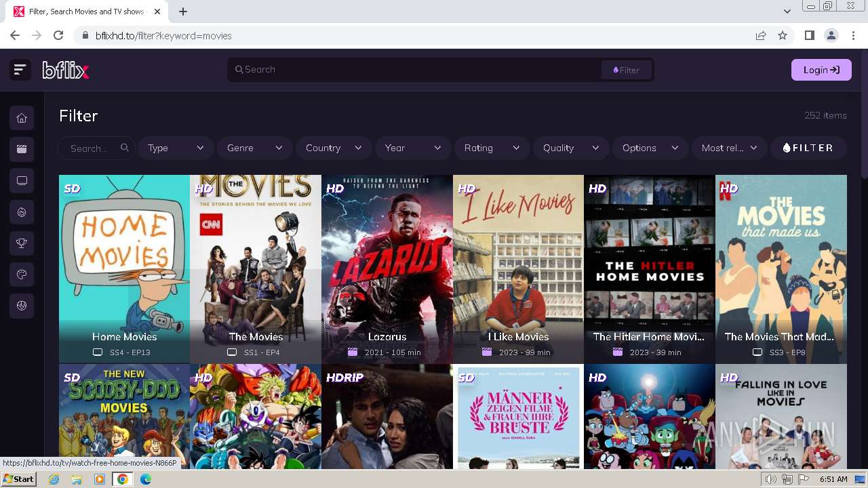Expand the Options filter dropdown

[x=650, y=148]
